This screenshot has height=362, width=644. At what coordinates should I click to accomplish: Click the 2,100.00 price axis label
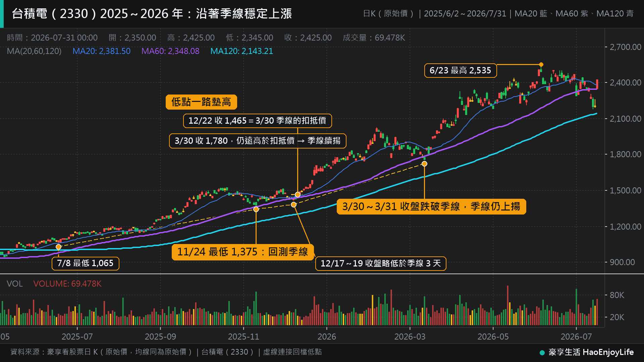click(625, 119)
